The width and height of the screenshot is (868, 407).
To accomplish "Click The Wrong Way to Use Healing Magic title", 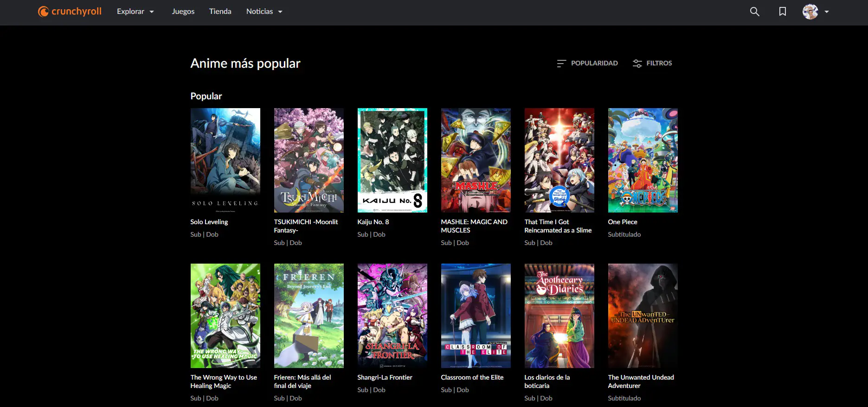I will tap(224, 381).
